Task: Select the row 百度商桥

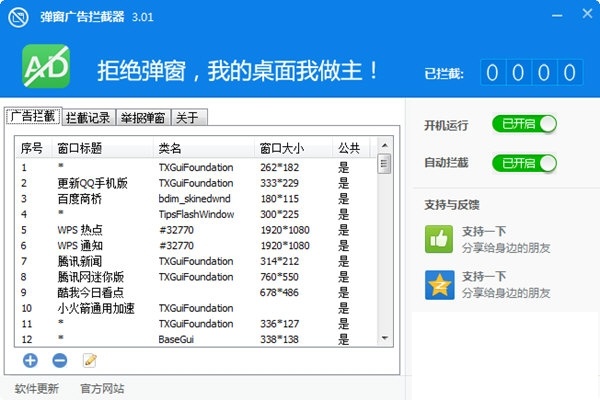Action: [196, 199]
